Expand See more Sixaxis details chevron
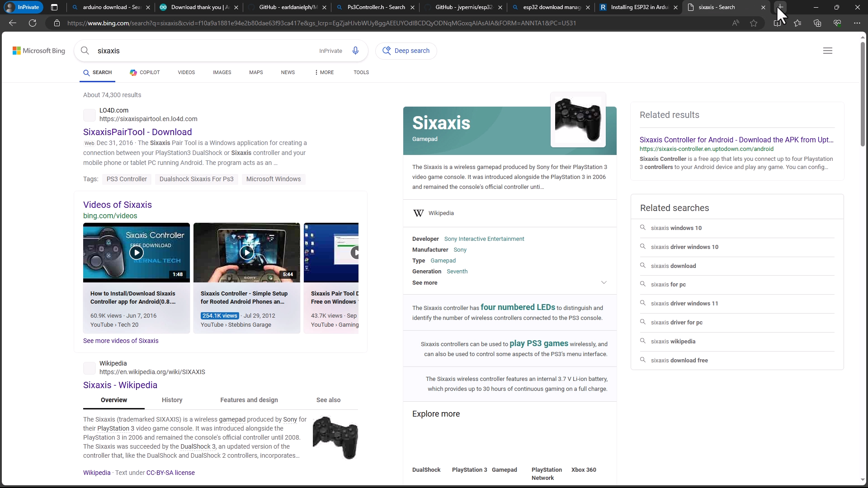This screenshot has height=488, width=868. point(604,283)
